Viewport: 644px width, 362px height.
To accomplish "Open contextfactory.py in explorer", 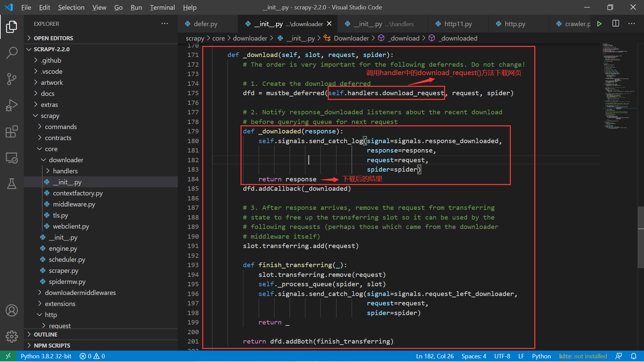I will point(101,193).
